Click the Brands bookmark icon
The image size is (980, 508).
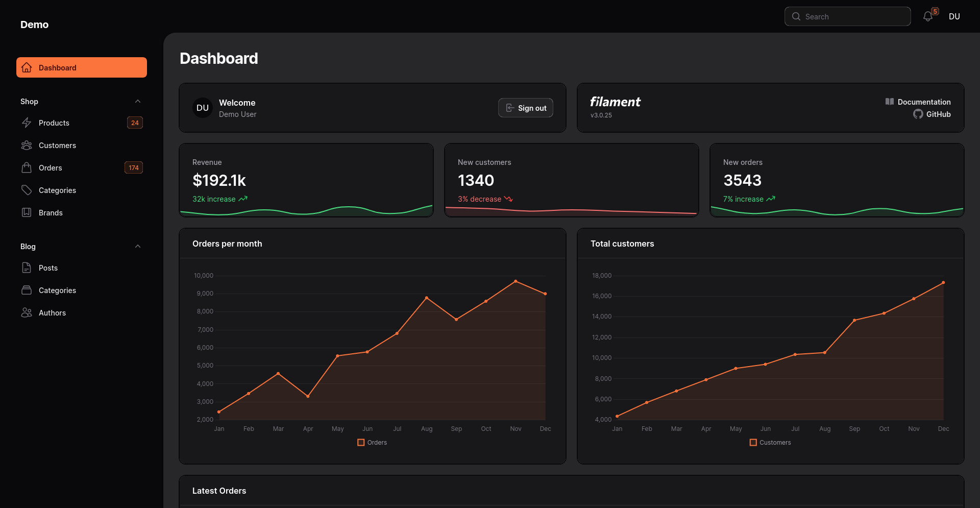click(x=27, y=212)
